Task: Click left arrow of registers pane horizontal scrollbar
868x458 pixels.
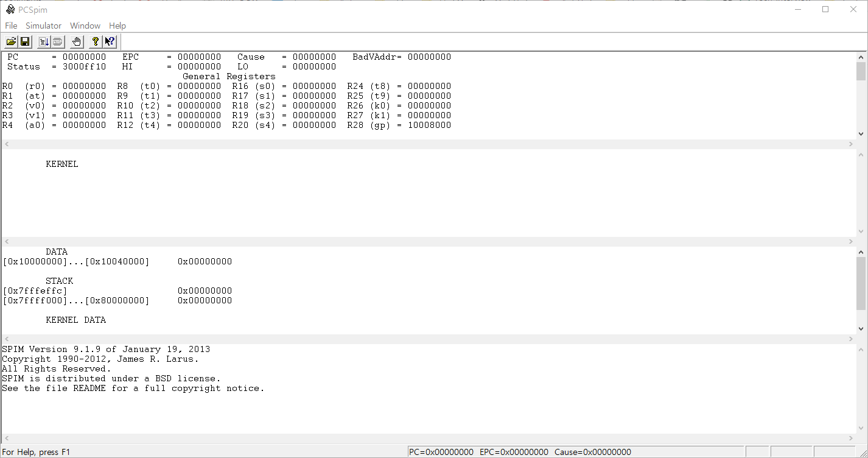Action: pyautogui.click(x=7, y=144)
